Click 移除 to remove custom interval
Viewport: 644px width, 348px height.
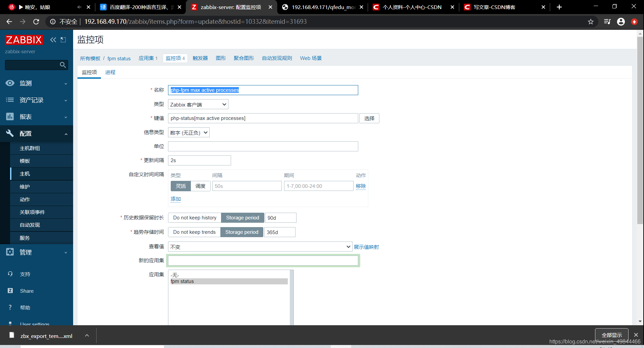361,186
